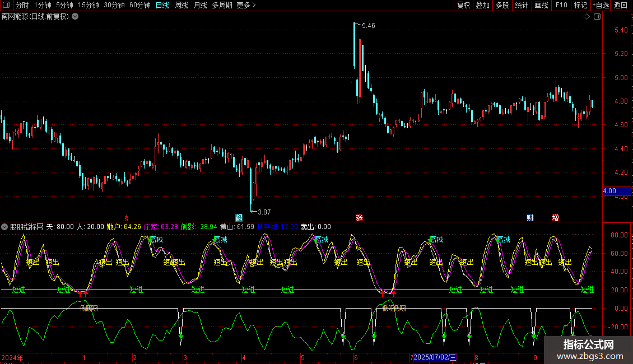The width and height of the screenshot is (633, 364).
Task: Expand the '更多' periods menu
Action: [246, 5]
